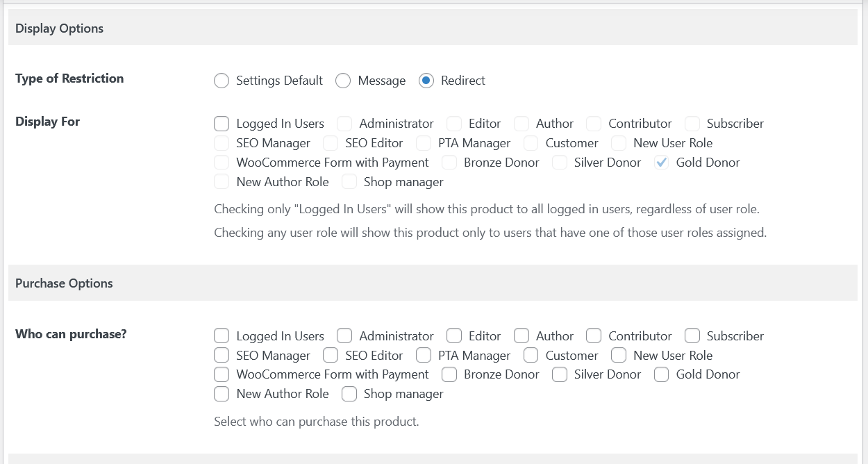The width and height of the screenshot is (868, 464).
Task: Check Contributor for Who can purchase
Action: [x=594, y=336]
